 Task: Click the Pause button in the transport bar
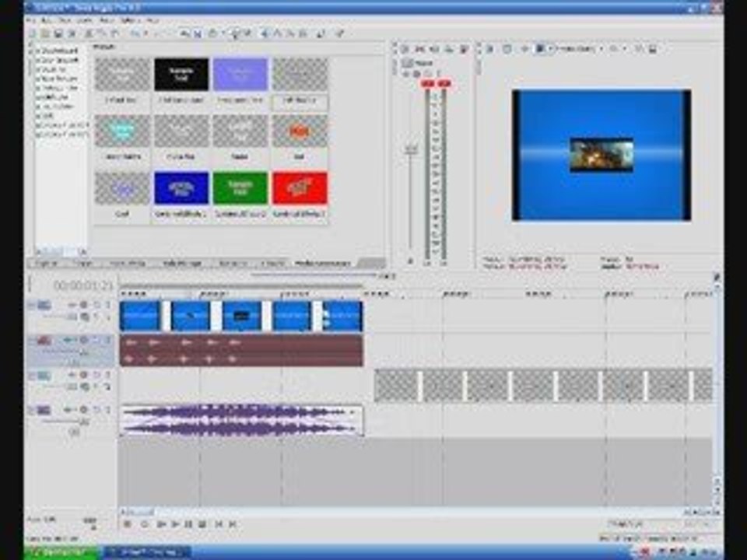pyautogui.click(x=188, y=524)
